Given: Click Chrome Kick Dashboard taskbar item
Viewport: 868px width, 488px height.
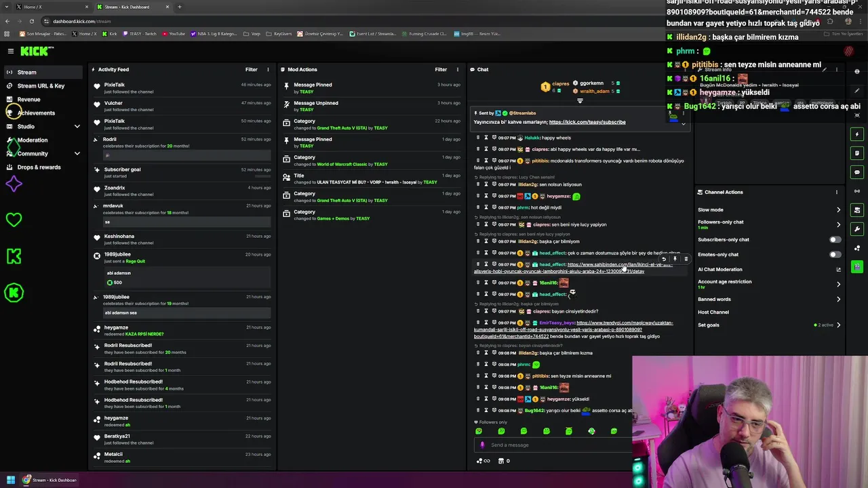Looking at the screenshot, I should 50,480.
